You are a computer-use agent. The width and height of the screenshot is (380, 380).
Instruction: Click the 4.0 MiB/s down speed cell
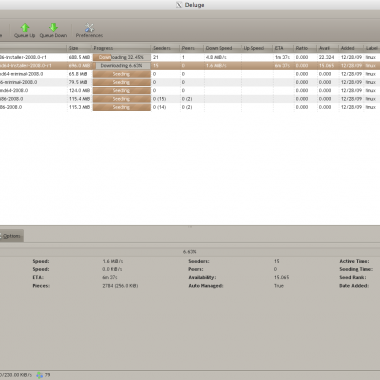coord(216,57)
